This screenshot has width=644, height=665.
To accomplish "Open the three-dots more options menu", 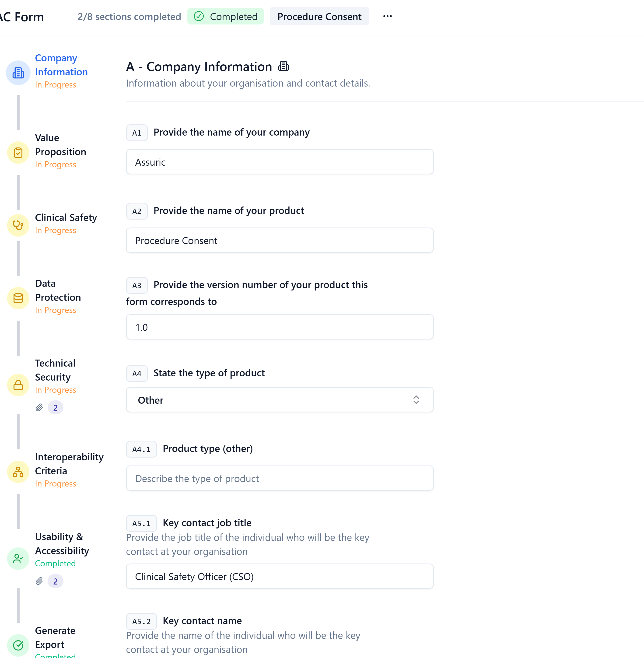I will point(387,16).
